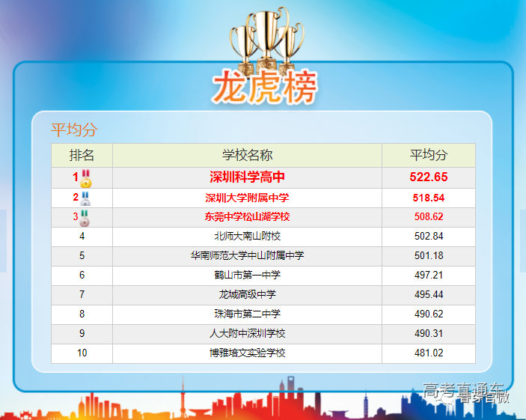The height and width of the screenshot is (420, 526).
Task: Click the 学校名称 column header
Action: click(x=247, y=155)
